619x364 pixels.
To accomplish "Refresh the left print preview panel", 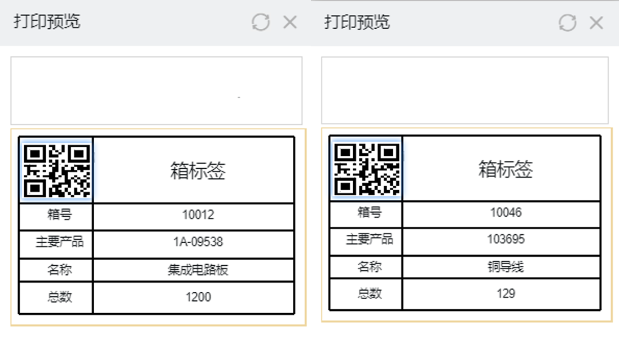I will 261,21.
